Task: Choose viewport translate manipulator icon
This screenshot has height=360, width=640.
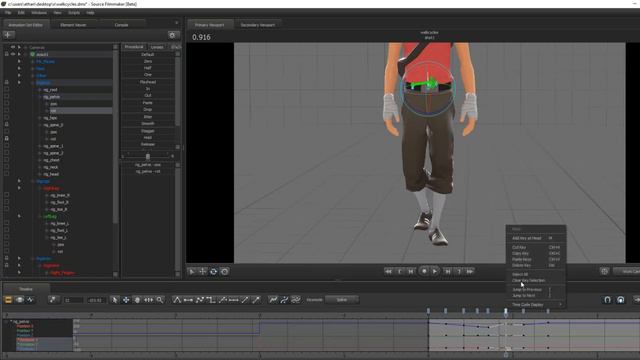Action: pos(202,271)
